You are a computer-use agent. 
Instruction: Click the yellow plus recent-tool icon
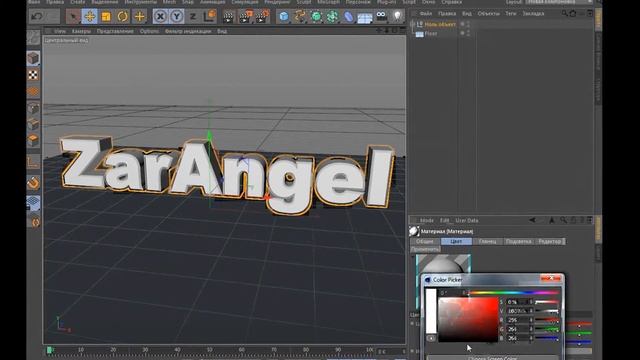pyautogui.click(x=139, y=17)
